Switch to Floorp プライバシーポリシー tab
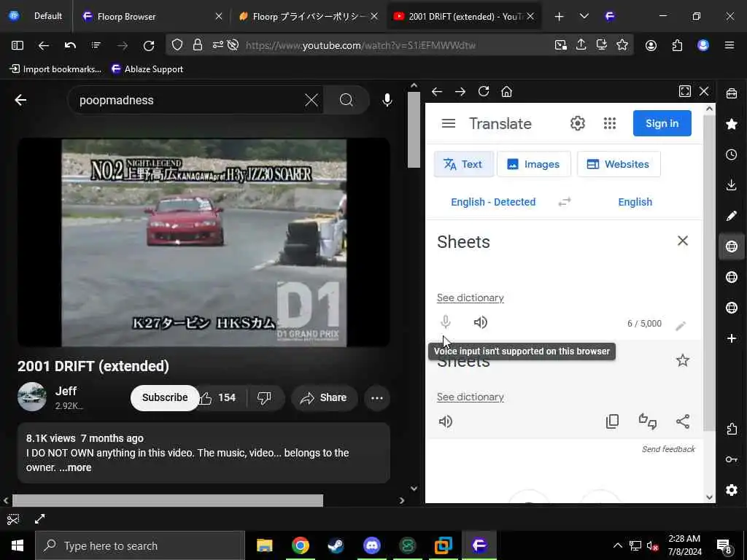 (309, 16)
